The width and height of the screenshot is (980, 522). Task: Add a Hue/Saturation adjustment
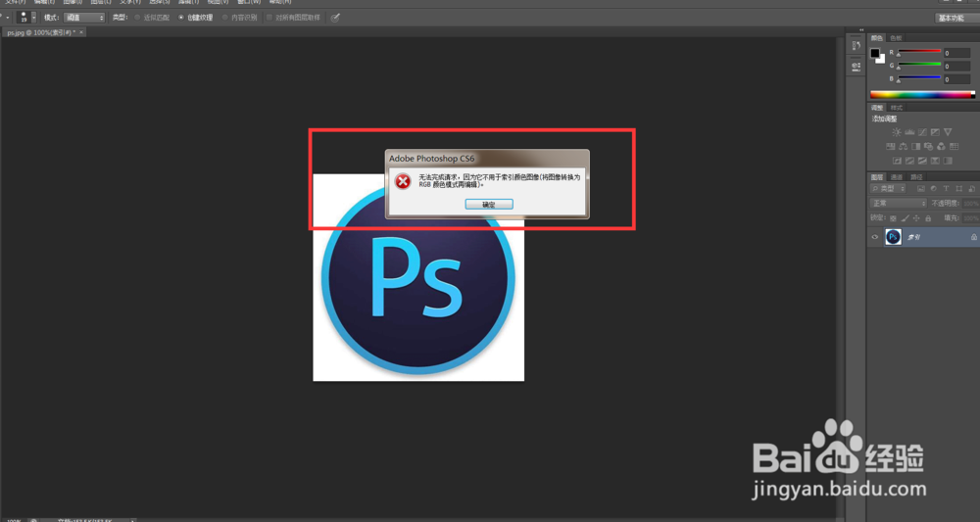[891, 147]
